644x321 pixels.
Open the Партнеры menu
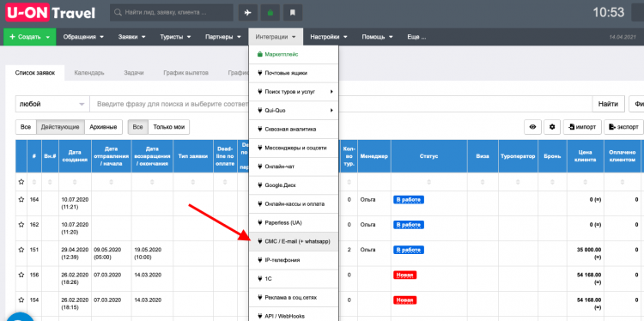[x=223, y=37]
